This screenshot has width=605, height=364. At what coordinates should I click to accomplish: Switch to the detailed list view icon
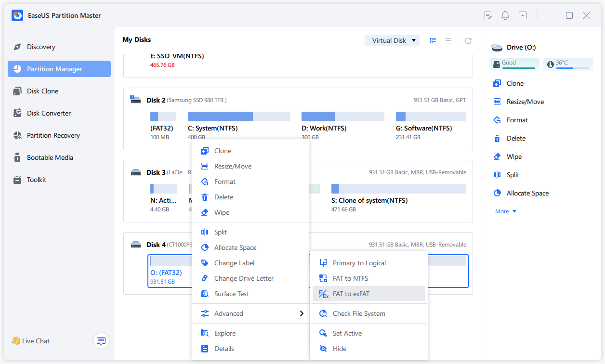click(433, 41)
